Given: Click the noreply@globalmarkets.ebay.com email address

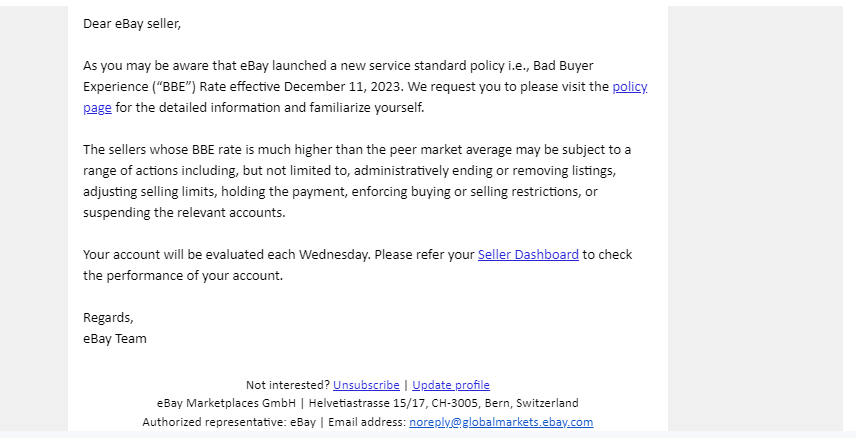Looking at the screenshot, I should (x=501, y=422).
